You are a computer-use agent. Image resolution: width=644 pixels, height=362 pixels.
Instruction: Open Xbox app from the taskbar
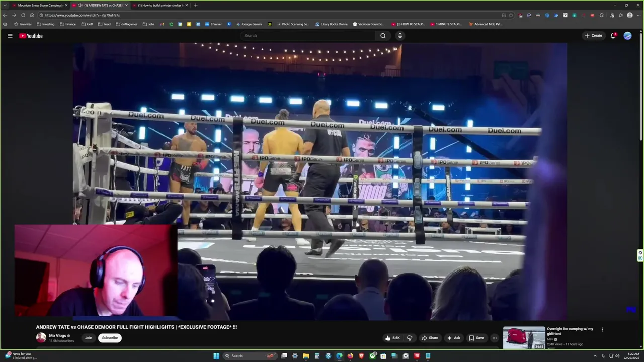tap(372, 356)
